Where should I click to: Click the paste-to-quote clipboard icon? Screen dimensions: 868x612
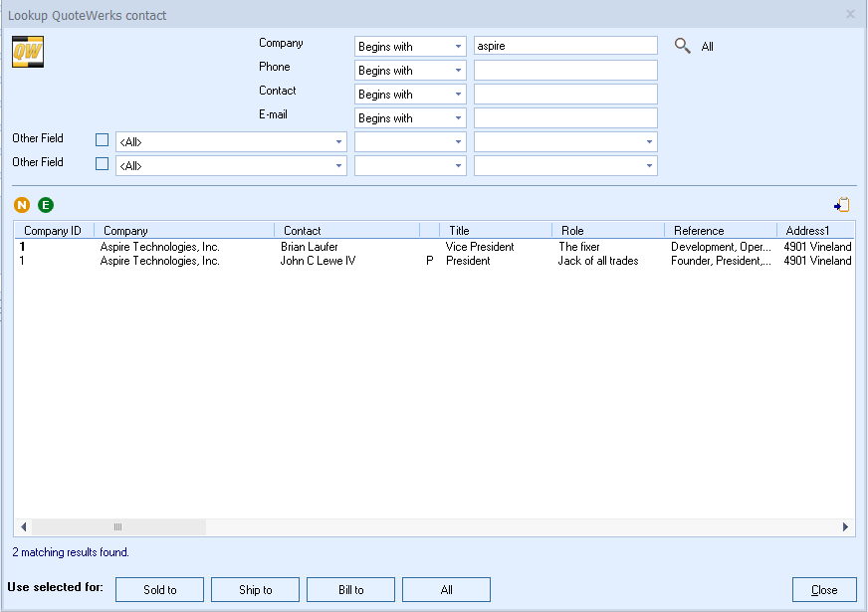(x=841, y=203)
